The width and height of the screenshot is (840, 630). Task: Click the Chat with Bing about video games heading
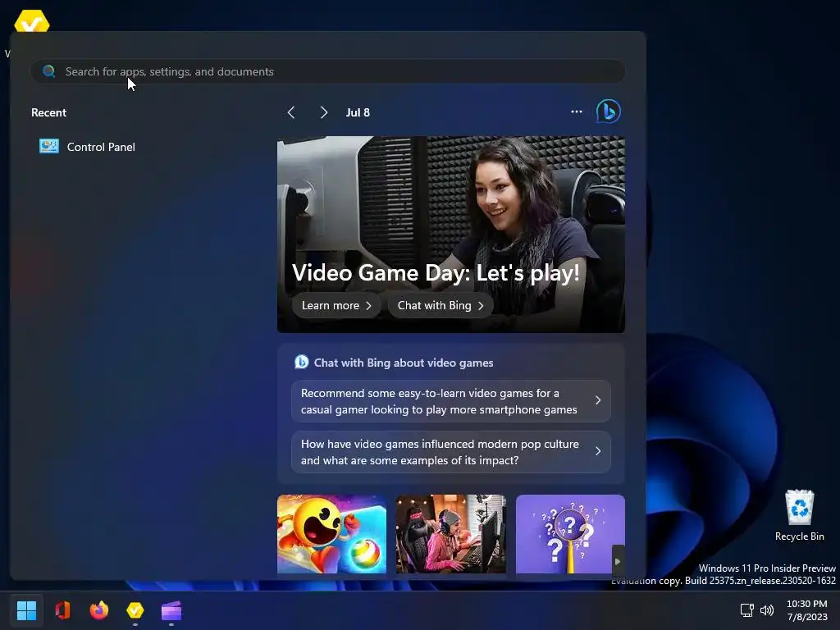(404, 363)
